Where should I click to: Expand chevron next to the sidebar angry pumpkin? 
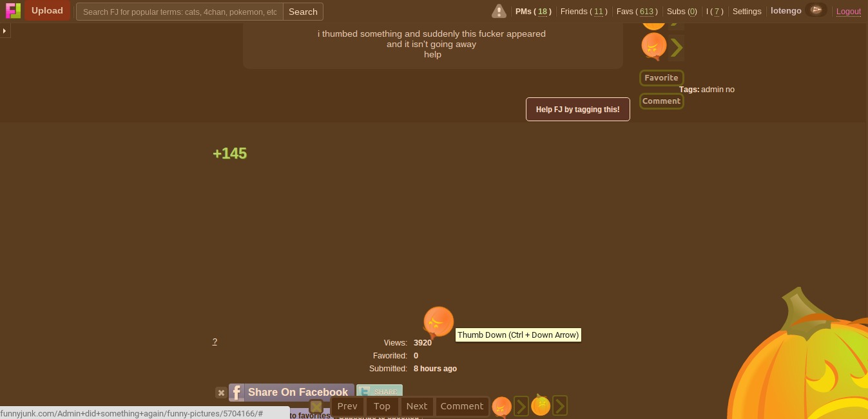coord(676,47)
